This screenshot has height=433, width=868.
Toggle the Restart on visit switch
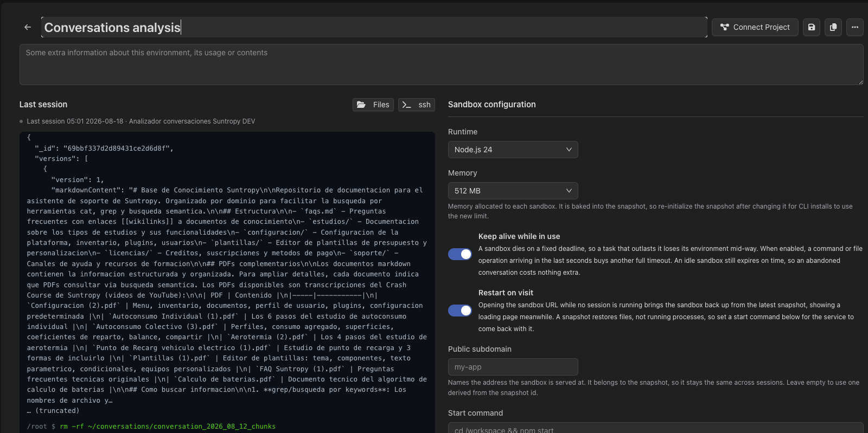[x=460, y=311]
